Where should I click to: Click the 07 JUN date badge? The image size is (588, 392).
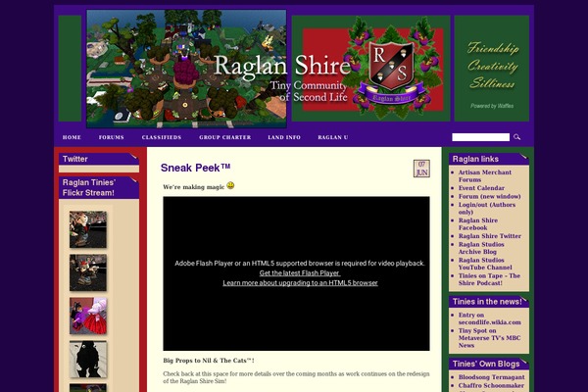[x=421, y=169]
